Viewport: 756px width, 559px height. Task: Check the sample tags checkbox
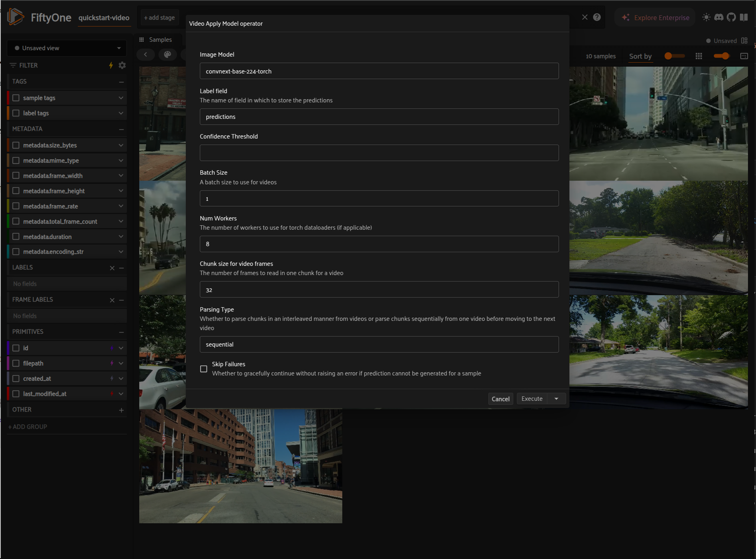(x=16, y=98)
